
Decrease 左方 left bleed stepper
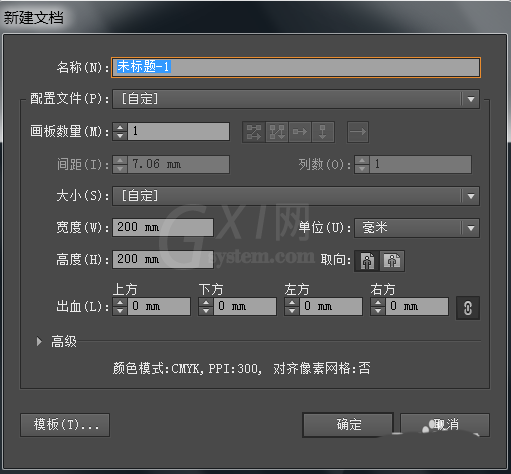[292, 311]
